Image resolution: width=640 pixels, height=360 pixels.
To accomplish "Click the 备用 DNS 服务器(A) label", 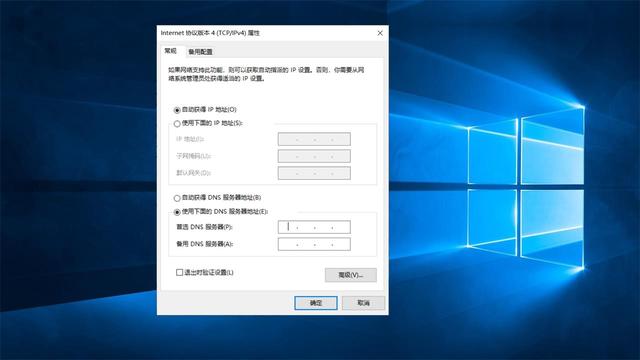I will (204, 244).
